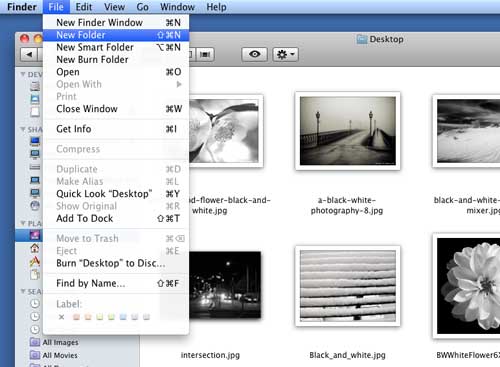500x367 pixels.
Task: Click All Images sidebar label
Action: click(60, 342)
